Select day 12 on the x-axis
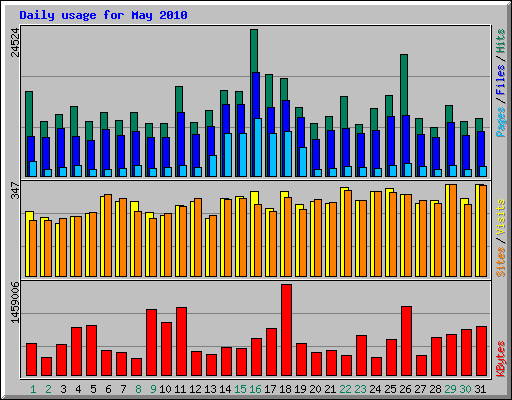The height and width of the screenshot is (400, 512). 195,389
